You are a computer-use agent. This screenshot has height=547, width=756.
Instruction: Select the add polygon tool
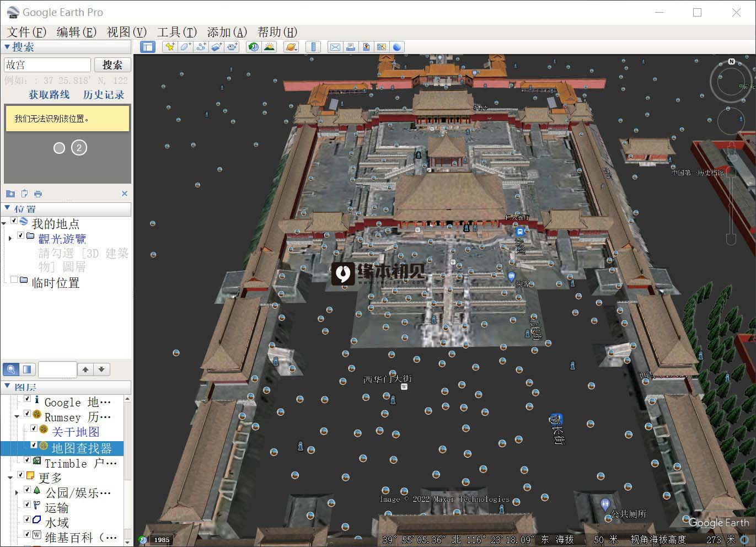(185, 47)
